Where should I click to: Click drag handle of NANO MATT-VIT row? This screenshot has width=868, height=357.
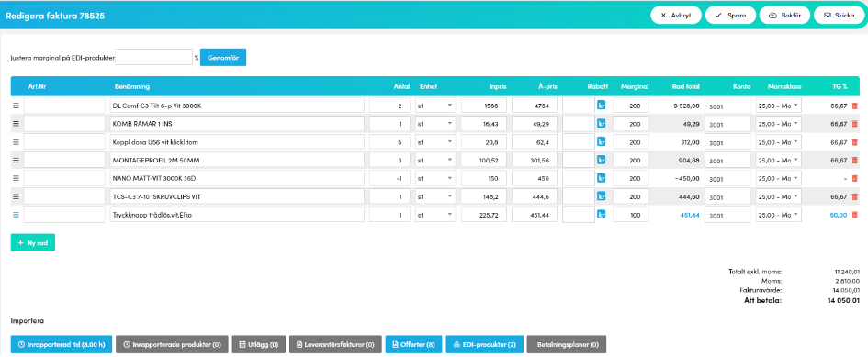point(16,178)
